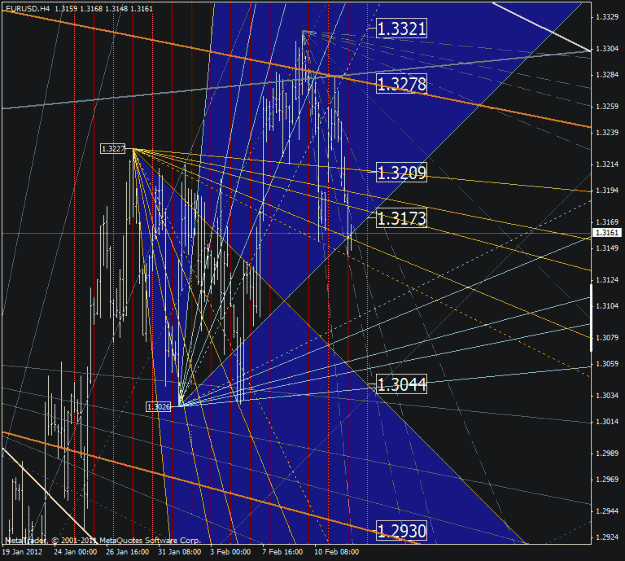Click the 19 Jan 2012 date label
625x561 pixels.
[22, 552]
